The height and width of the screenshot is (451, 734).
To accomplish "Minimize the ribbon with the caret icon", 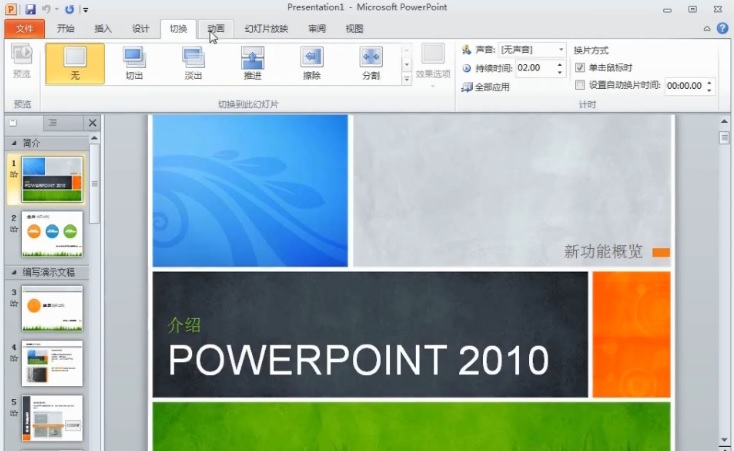I will [707, 29].
